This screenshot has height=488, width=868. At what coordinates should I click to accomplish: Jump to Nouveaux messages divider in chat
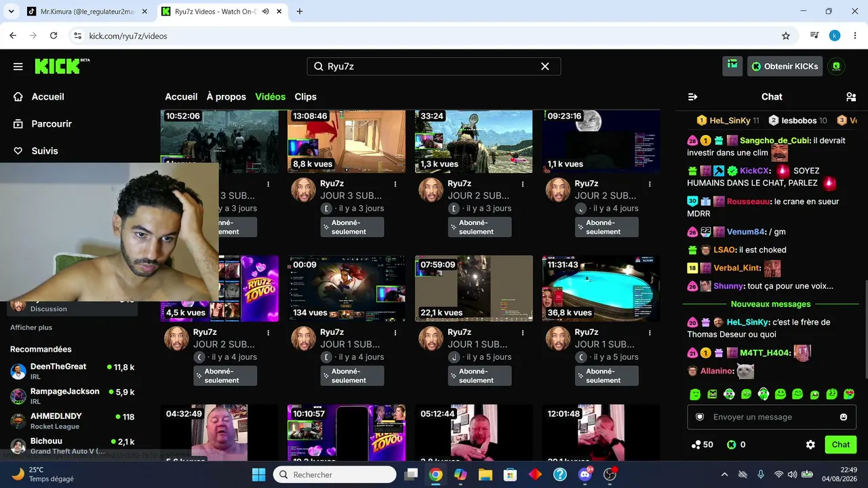click(771, 304)
